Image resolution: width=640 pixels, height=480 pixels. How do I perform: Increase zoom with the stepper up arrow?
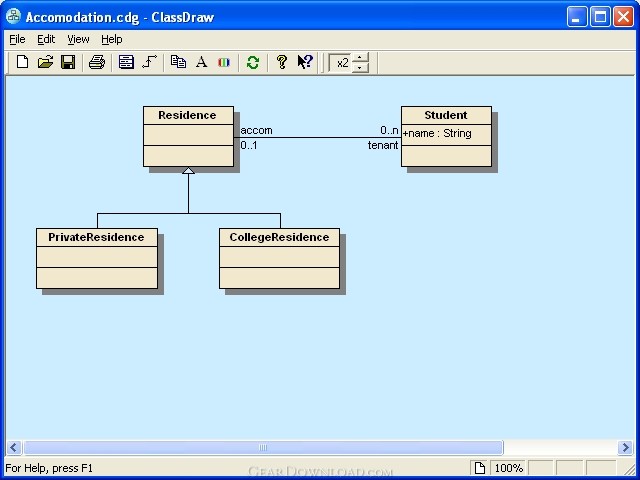pyautogui.click(x=361, y=57)
